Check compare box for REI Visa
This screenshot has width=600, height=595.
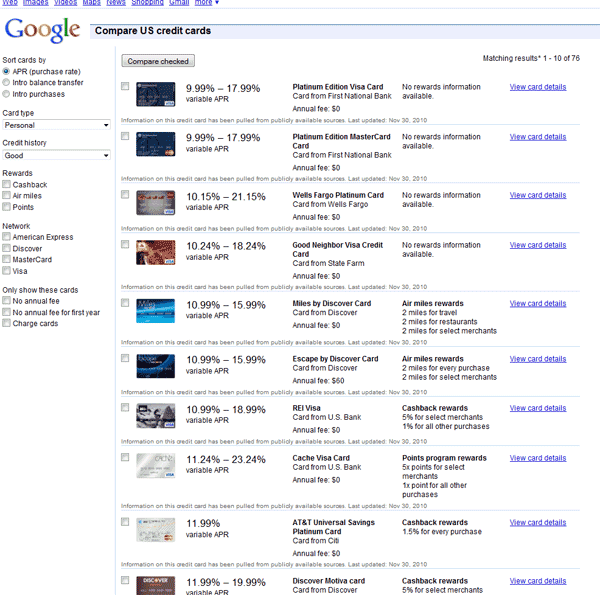125,408
